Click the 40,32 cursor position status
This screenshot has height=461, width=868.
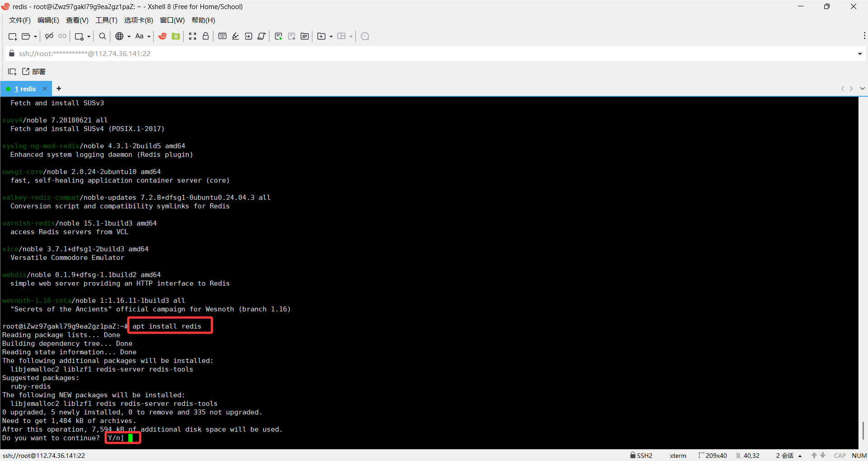(x=748, y=456)
